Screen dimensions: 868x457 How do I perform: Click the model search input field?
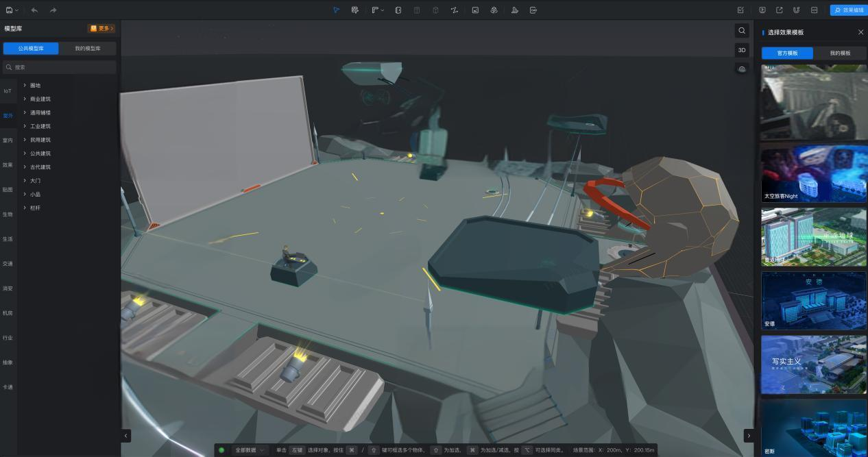tap(62, 67)
